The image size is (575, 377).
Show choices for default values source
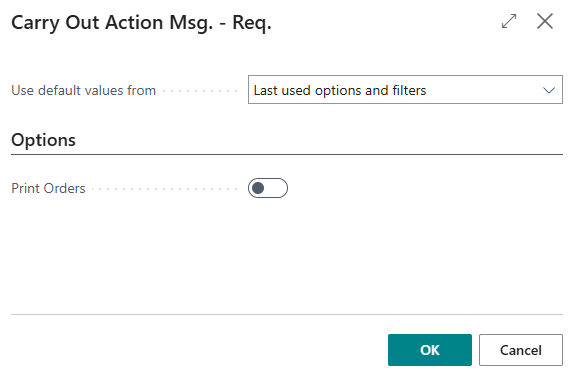(x=549, y=90)
